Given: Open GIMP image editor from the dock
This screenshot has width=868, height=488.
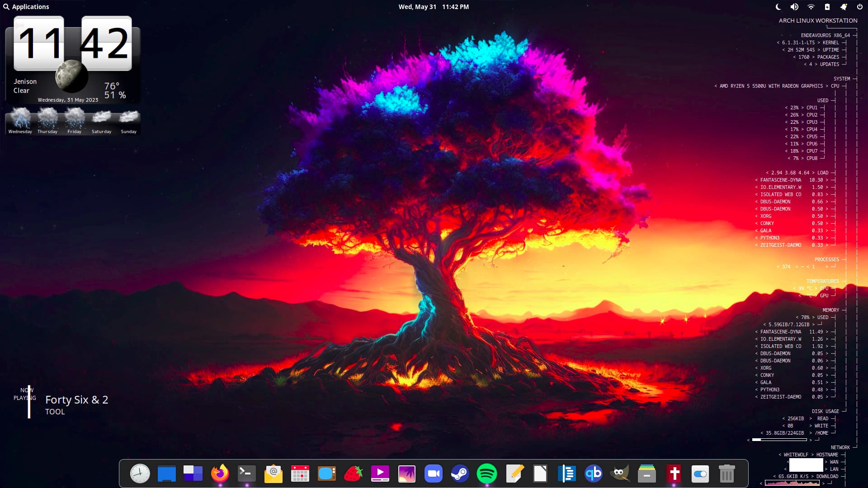Looking at the screenshot, I should click(620, 474).
